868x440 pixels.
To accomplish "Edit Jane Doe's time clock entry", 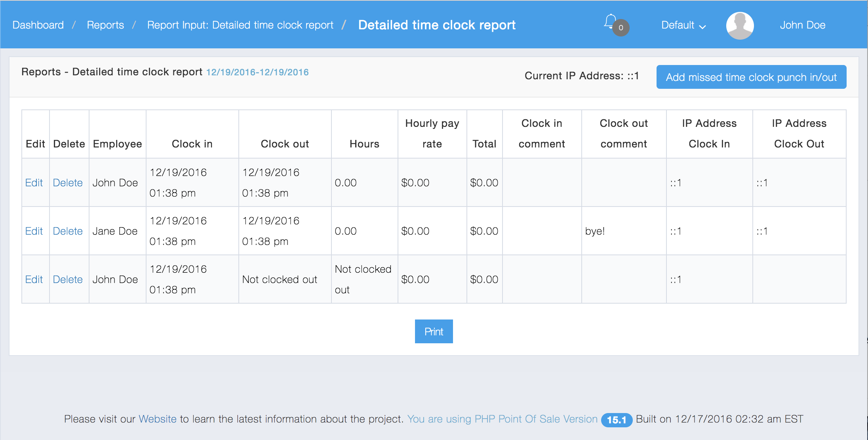I will tap(34, 231).
